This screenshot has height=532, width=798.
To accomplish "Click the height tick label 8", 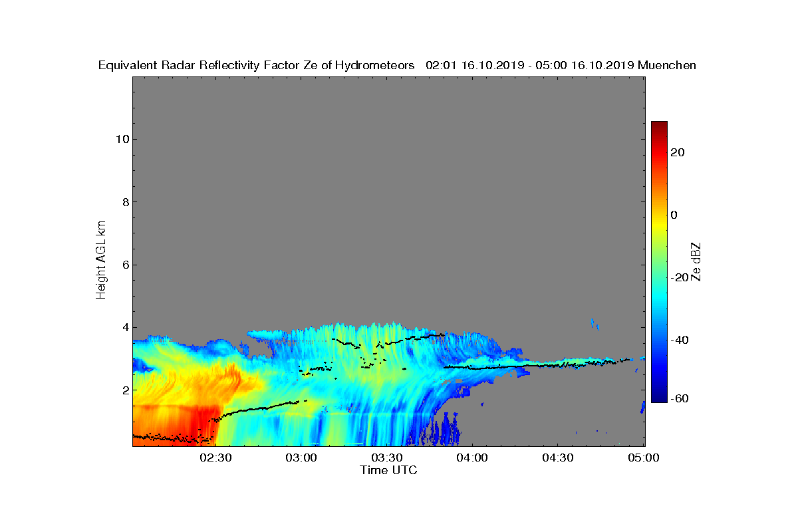I will (x=124, y=201).
